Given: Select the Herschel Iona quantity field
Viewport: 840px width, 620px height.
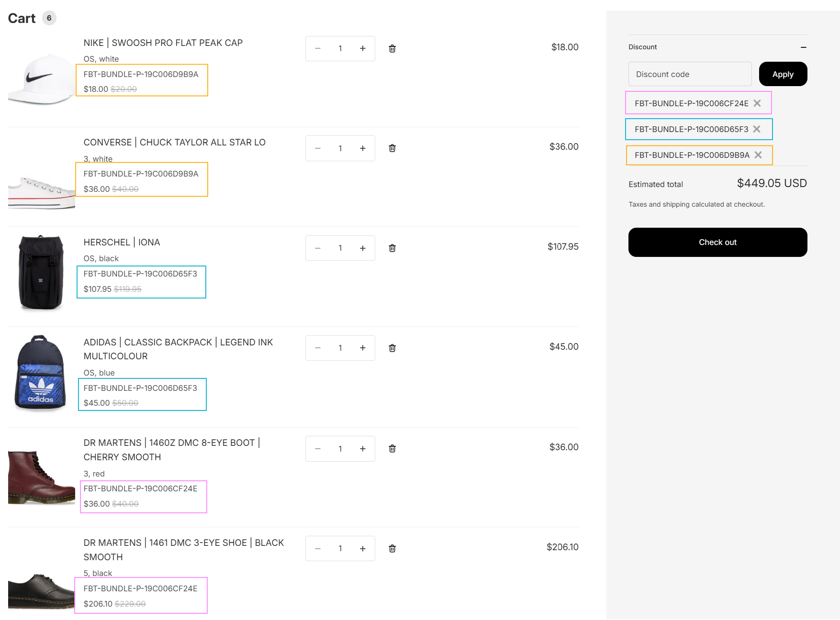Looking at the screenshot, I should (340, 248).
